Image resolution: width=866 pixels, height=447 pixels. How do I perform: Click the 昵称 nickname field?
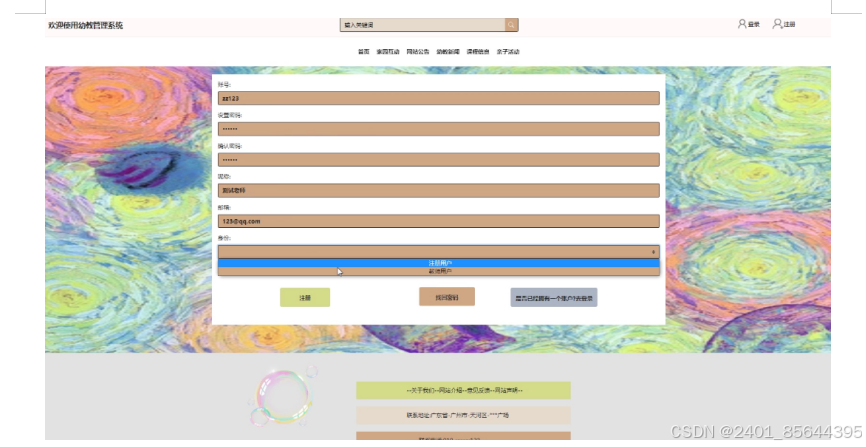[439, 190]
